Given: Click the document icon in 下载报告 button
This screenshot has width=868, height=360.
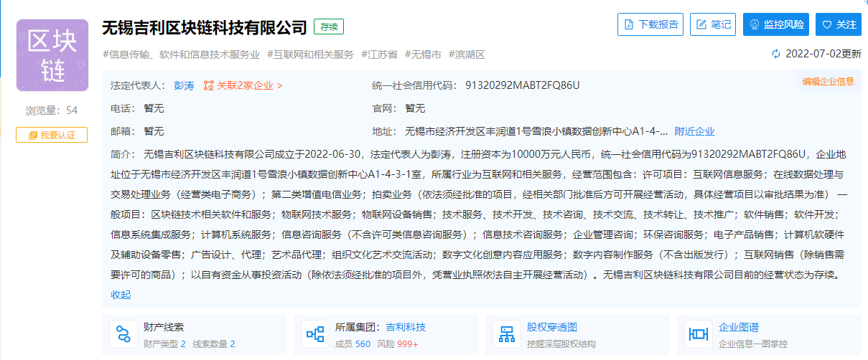Looking at the screenshot, I should coord(629,24).
